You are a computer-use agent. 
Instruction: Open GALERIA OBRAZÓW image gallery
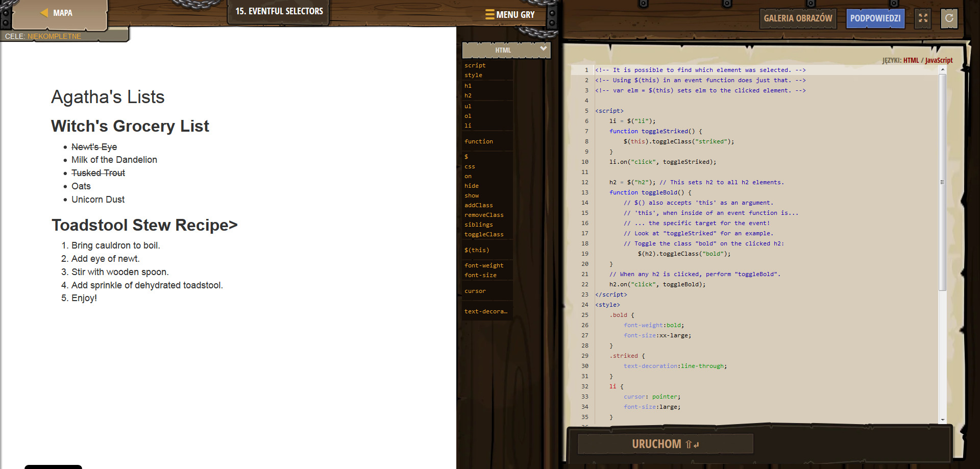[x=798, y=18]
